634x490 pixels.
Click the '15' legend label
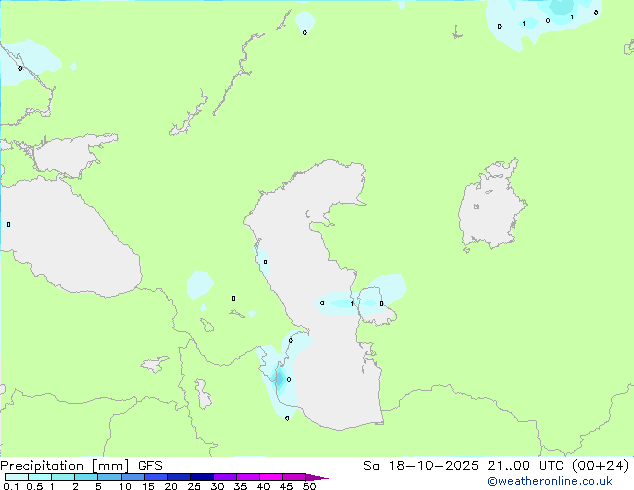[148, 486]
